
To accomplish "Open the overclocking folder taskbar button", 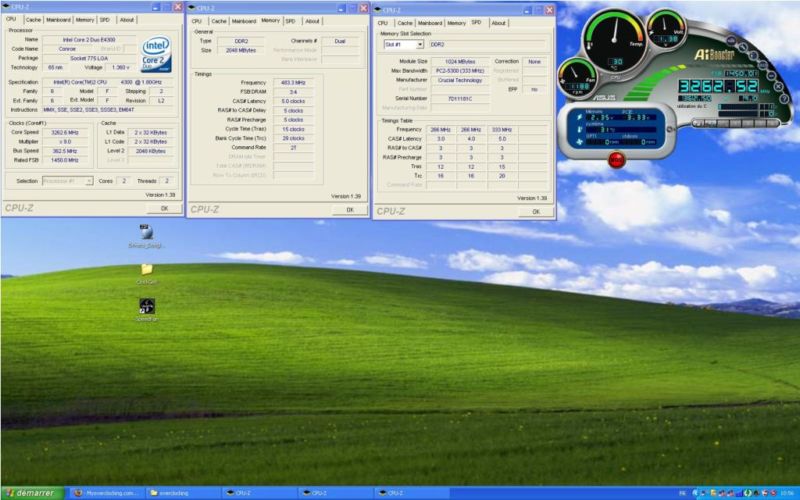I will click(x=181, y=493).
